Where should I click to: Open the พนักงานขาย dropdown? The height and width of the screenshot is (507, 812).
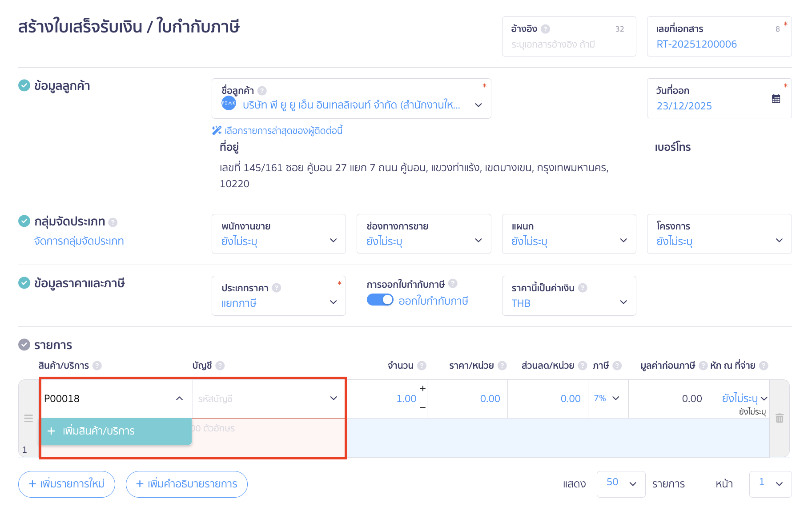279,234
